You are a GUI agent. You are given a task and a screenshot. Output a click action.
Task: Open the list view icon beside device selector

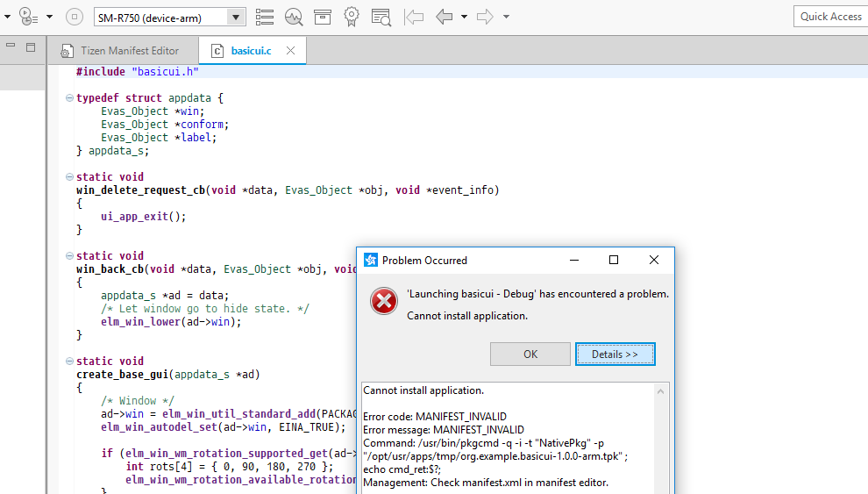point(265,17)
